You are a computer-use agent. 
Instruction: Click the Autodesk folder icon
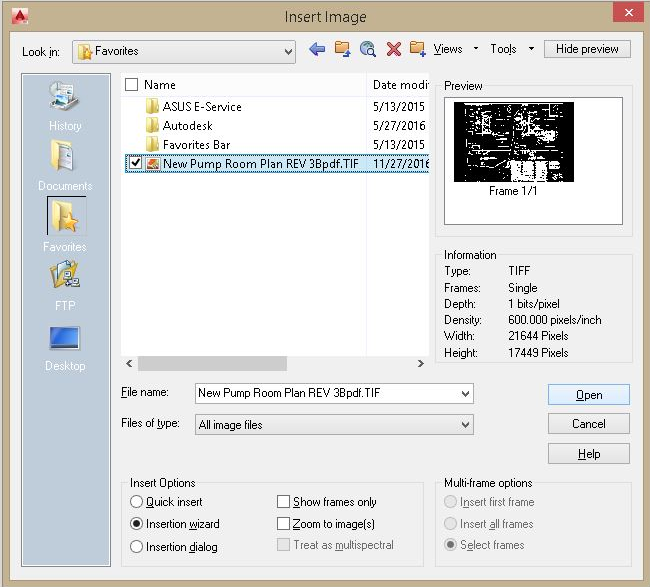pyautogui.click(x=152, y=125)
